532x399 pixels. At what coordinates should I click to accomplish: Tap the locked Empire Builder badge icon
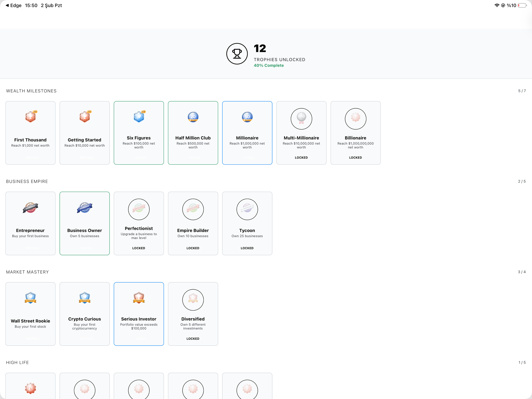click(x=193, y=209)
